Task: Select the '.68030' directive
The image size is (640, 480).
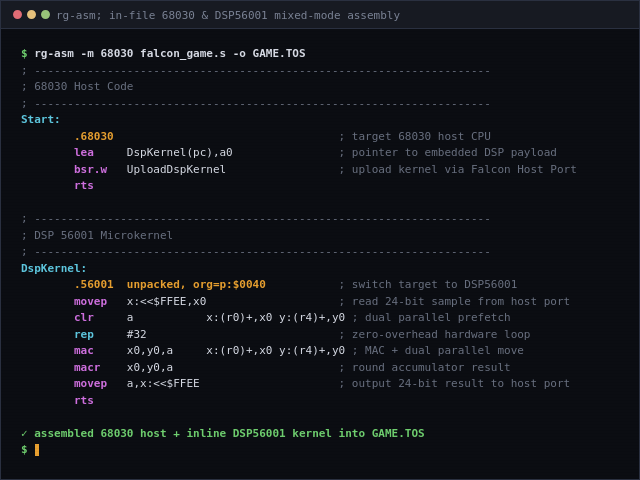Action: [94, 136]
